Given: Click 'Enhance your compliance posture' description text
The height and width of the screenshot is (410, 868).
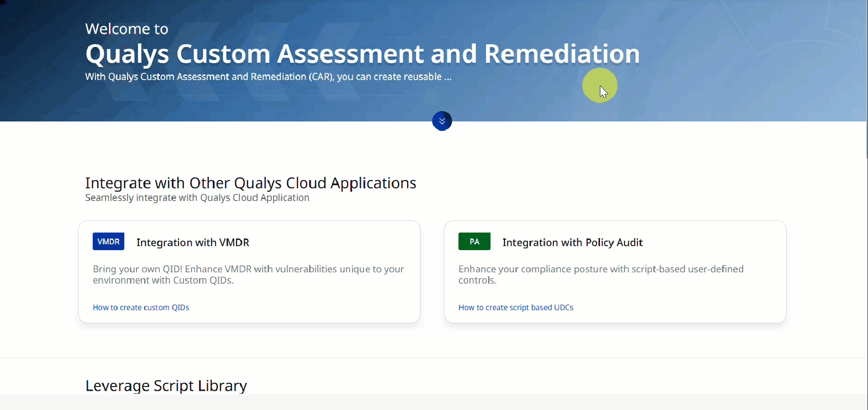Looking at the screenshot, I should tap(601, 275).
